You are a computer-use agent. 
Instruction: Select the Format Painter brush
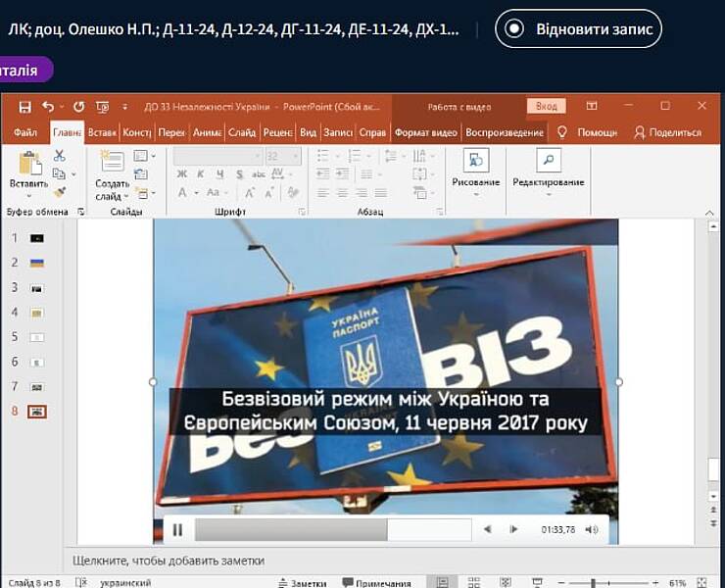click(x=60, y=191)
